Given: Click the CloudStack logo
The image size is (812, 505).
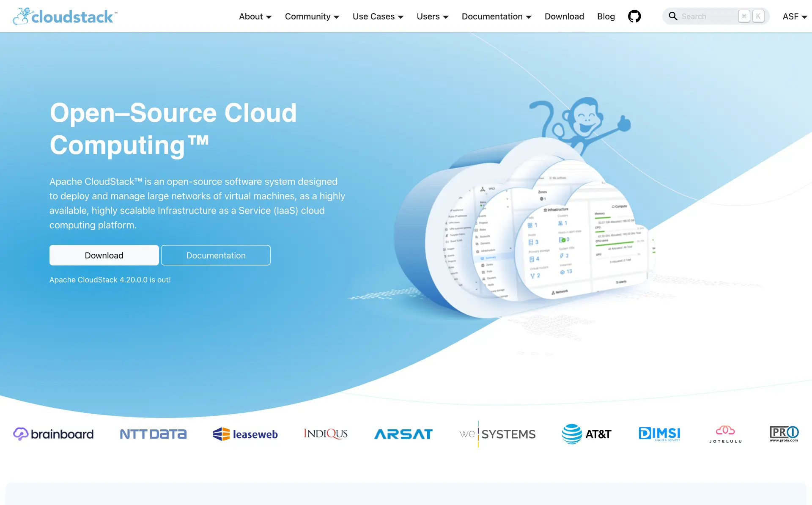Looking at the screenshot, I should point(63,16).
